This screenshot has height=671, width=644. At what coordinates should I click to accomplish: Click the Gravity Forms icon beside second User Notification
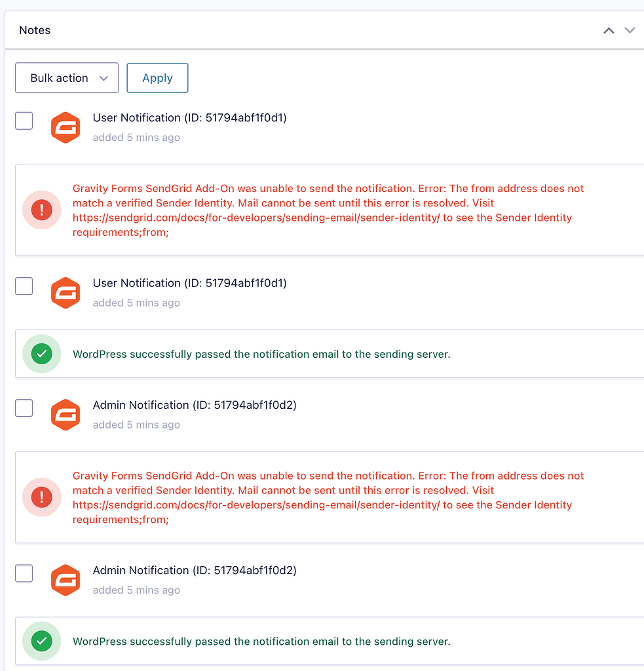pyautogui.click(x=66, y=293)
